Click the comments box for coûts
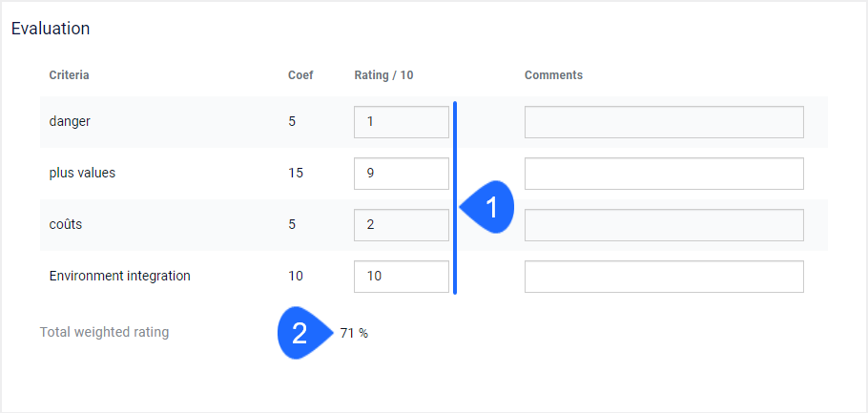 tap(664, 225)
